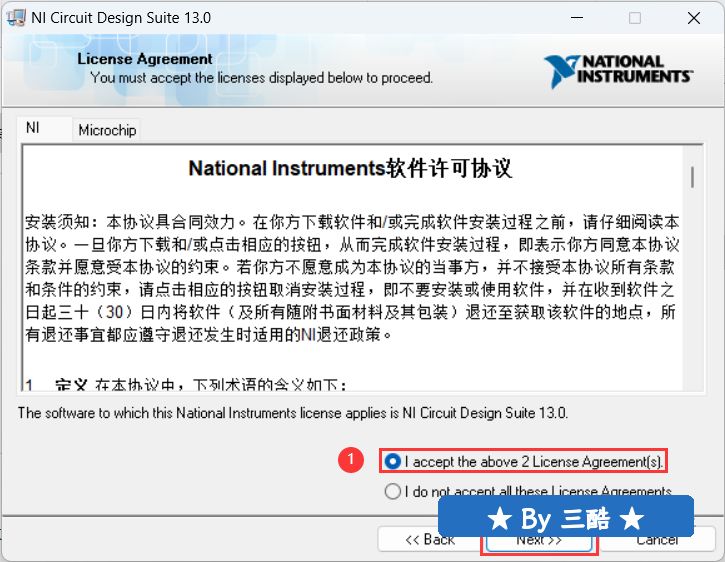The height and width of the screenshot is (562, 725).
Task: Select the NI license tab
Action: coord(44,128)
